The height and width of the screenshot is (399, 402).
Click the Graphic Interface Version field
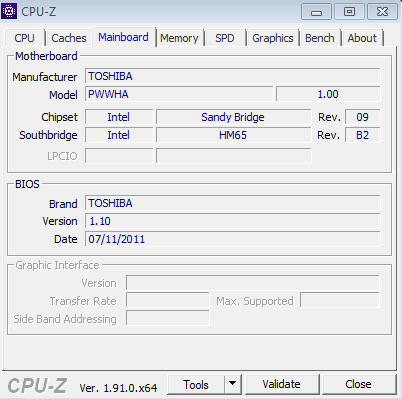[x=253, y=283]
